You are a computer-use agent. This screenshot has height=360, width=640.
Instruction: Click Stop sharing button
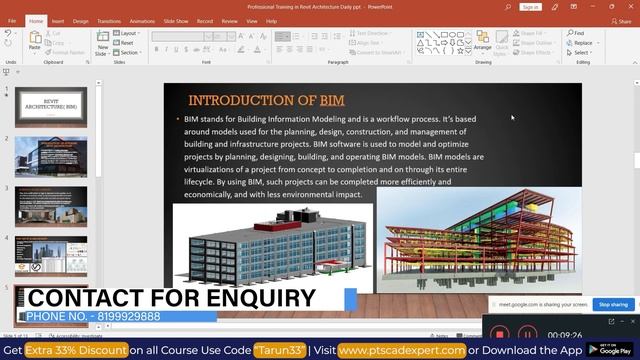(x=613, y=304)
